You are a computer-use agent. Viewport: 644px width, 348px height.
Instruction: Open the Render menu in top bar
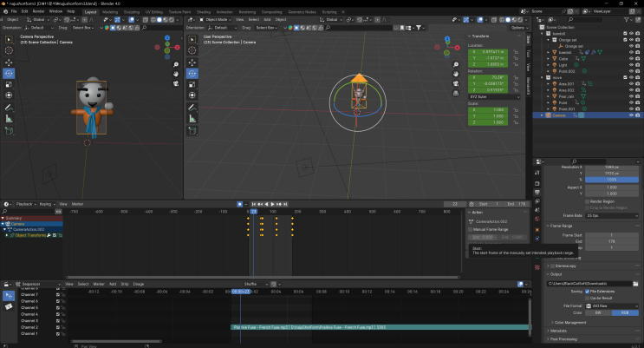[x=38, y=11]
